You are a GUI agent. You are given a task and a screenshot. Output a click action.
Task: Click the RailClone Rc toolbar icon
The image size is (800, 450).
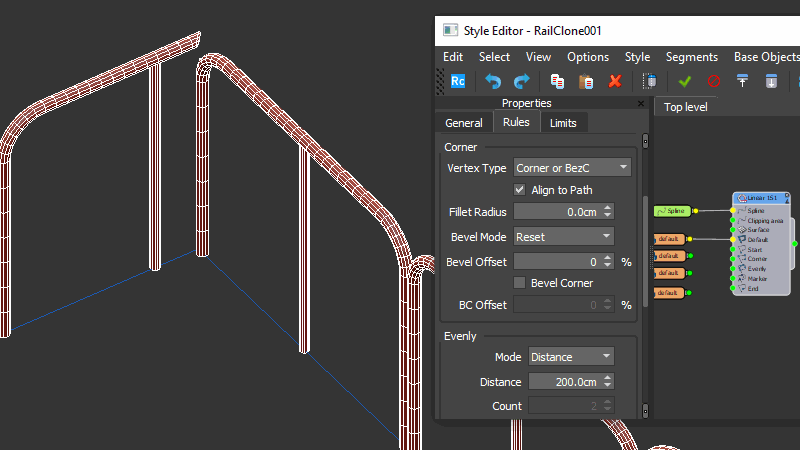458,81
